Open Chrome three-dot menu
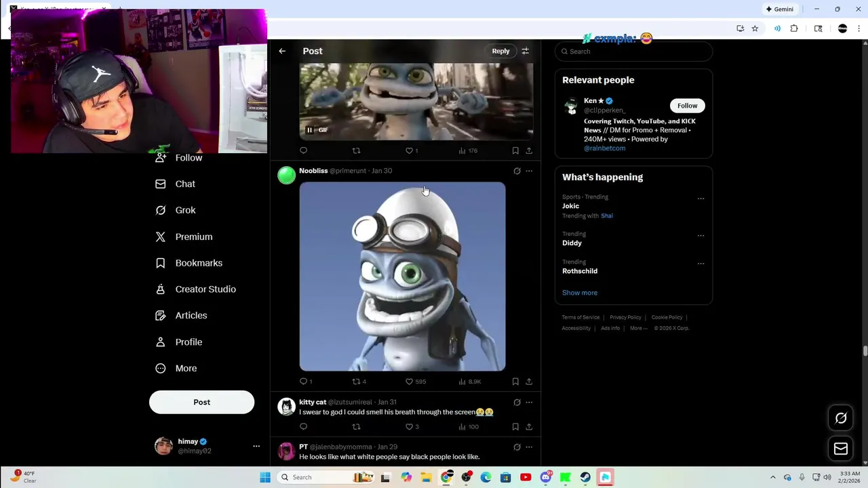 (x=859, y=28)
